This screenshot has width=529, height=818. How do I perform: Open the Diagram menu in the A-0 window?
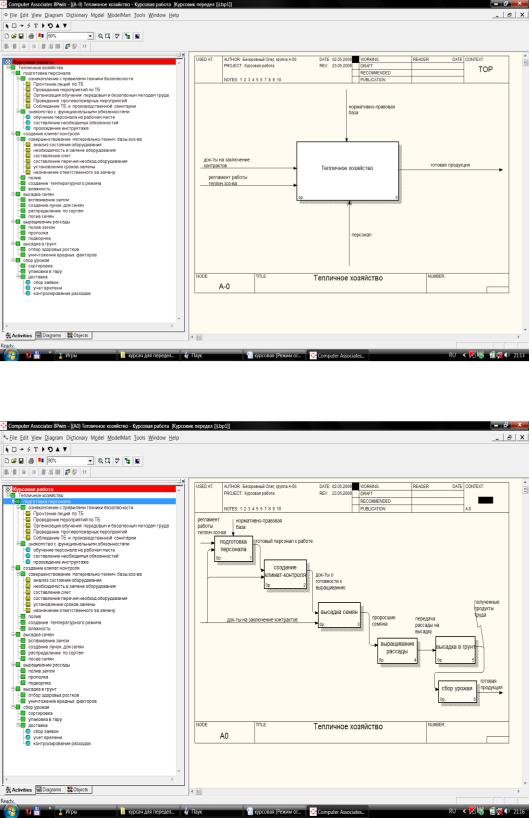(54, 15)
